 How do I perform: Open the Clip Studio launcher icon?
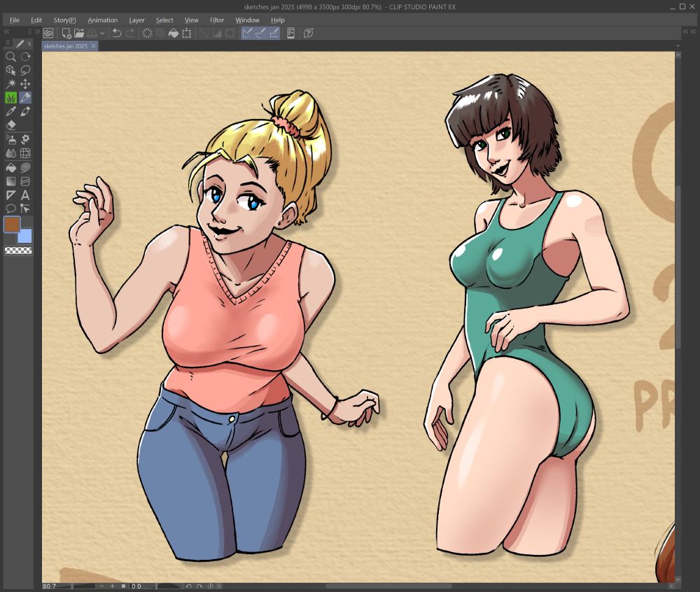click(48, 33)
